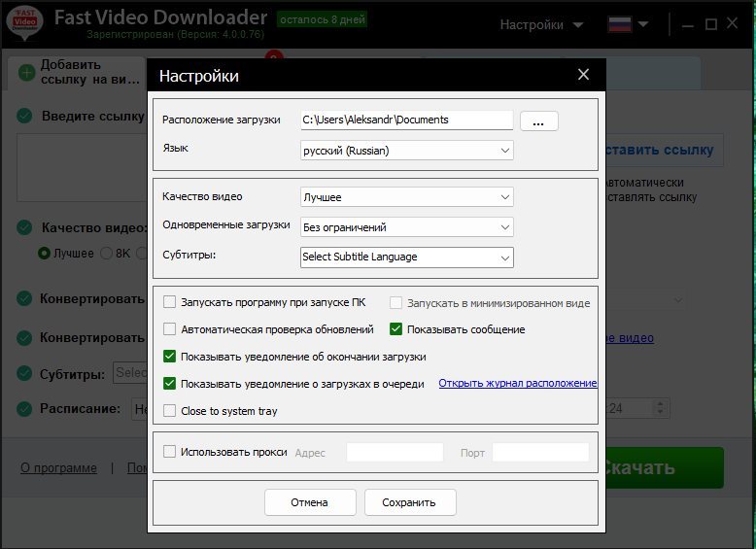This screenshot has width=756, height=549.
Task: Enable Запускать программу при запуске ПК checkbox
Action: pos(170,302)
